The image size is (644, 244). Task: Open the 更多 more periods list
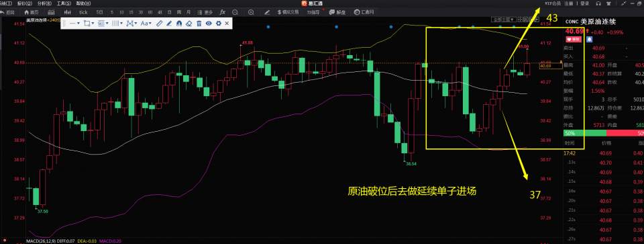tap(205, 12)
